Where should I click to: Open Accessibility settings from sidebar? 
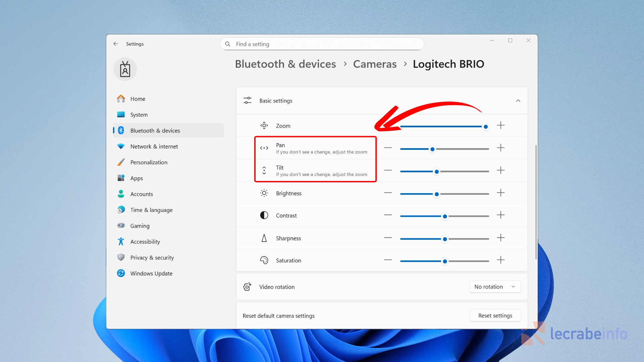pos(145,242)
